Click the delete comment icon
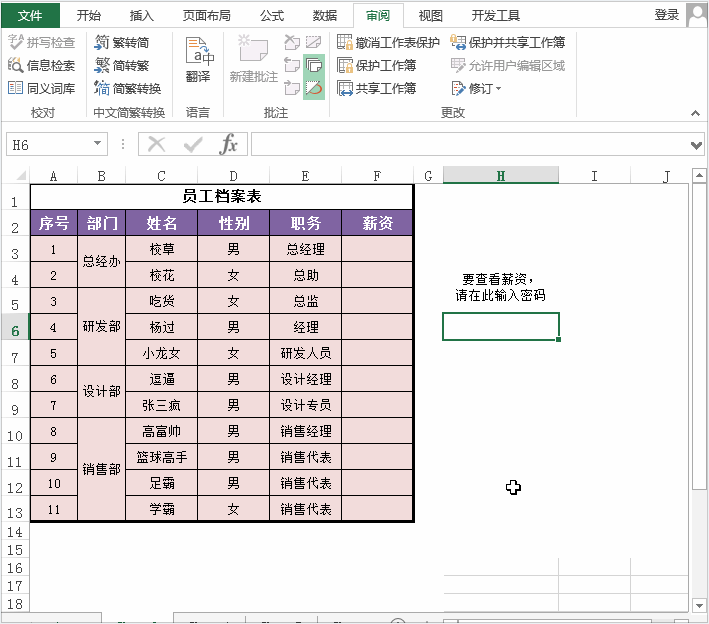Screen dimensions: 709x624 292,42
